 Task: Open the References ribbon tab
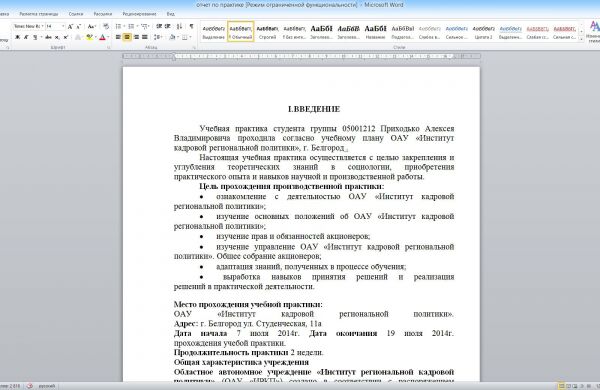[x=76, y=14]
